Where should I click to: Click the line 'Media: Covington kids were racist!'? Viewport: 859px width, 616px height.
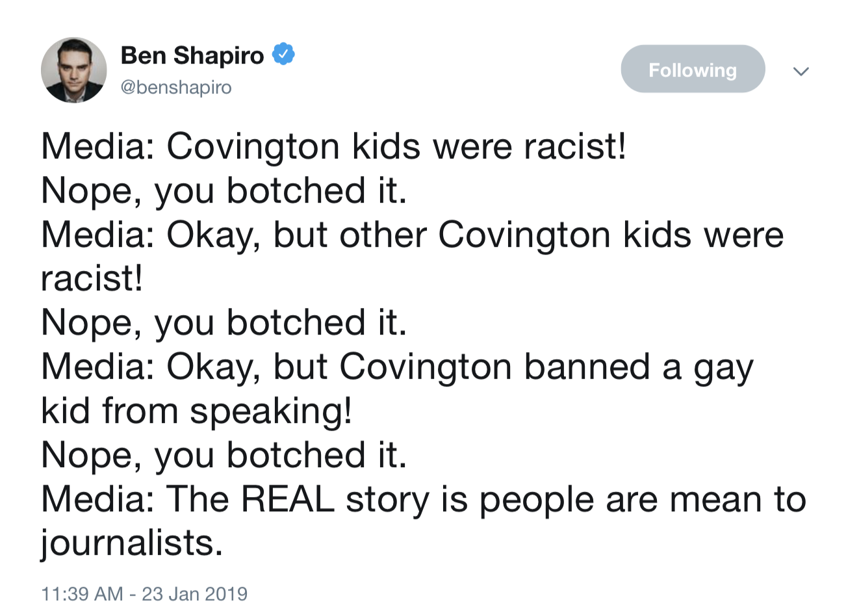point(334,146)
